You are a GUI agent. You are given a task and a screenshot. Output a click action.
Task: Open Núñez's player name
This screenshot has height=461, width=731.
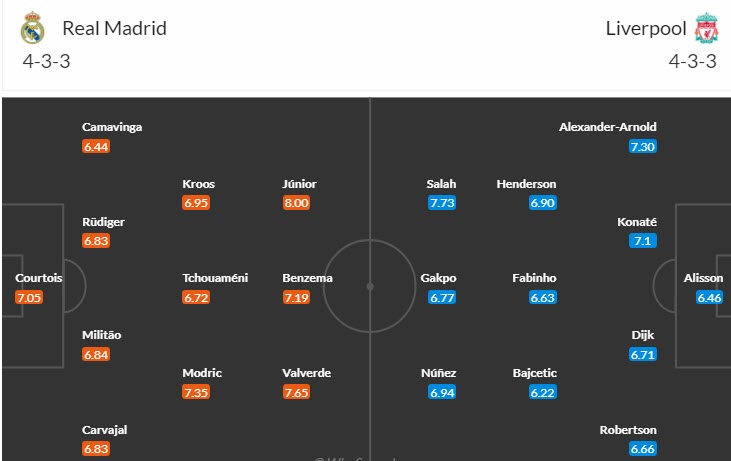coord(439,373)
